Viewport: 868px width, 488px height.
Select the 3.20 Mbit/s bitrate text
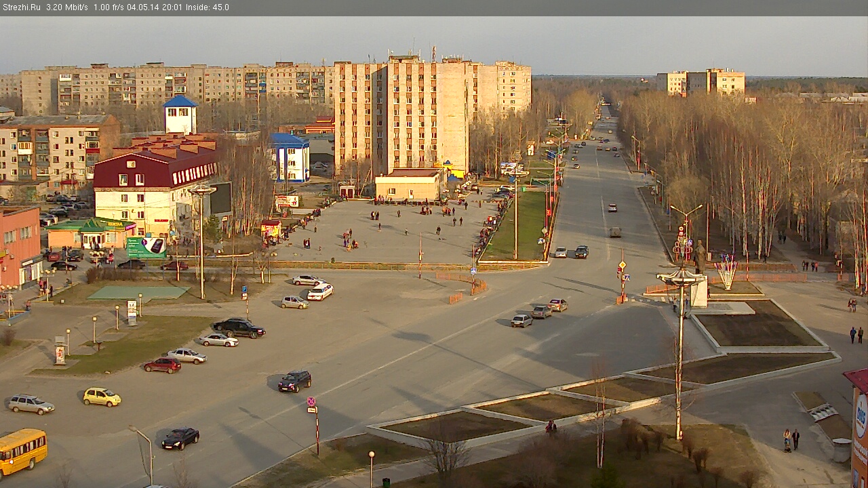pyautogui.click(x=67, y=7)
